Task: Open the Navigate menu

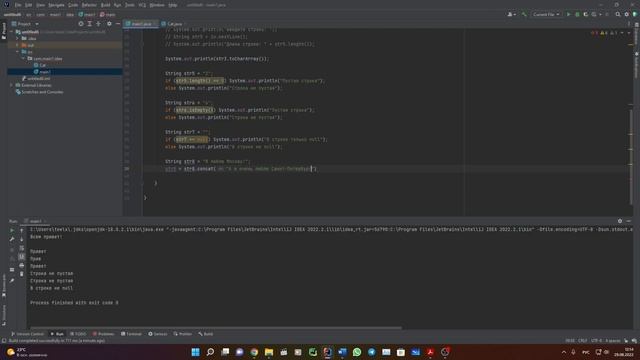Action: (x=56, y=5)
